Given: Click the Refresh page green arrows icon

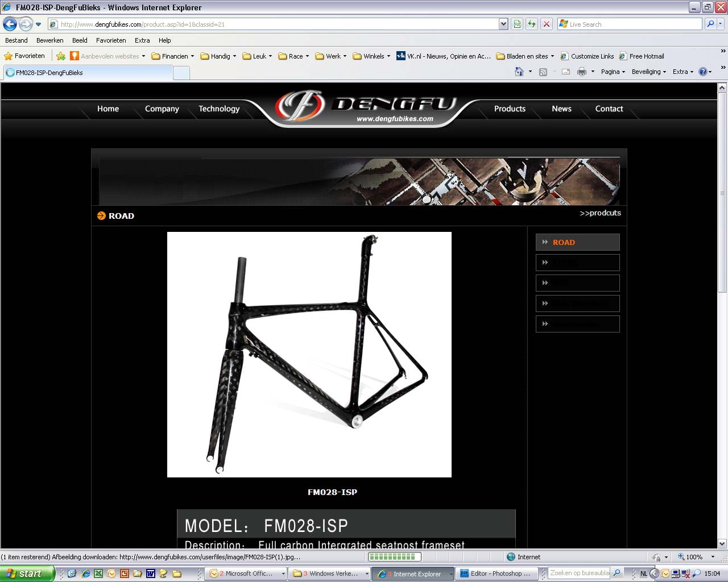Looking at the screenshot, I should (532, 24).
